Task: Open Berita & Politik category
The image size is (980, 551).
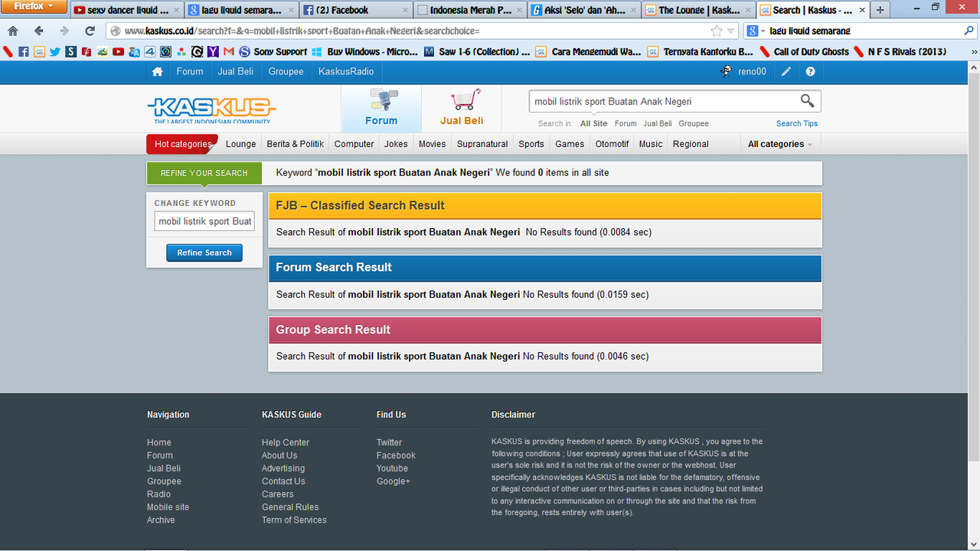Action: [x=296, y=144]
